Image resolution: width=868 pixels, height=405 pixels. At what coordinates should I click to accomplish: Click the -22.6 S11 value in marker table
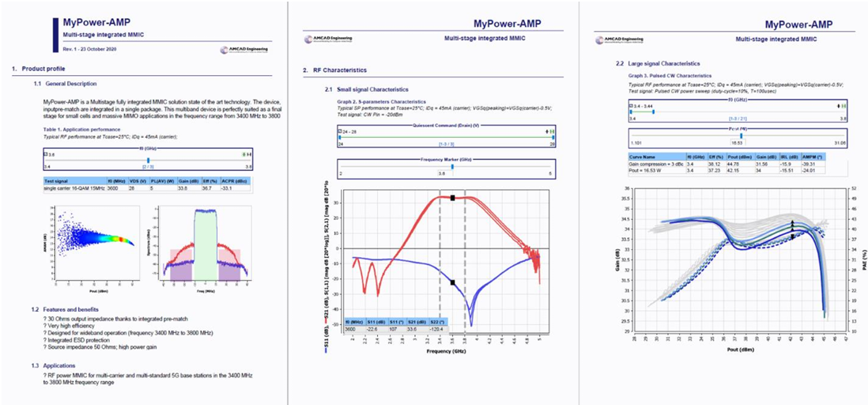click(x=379, y=328)
